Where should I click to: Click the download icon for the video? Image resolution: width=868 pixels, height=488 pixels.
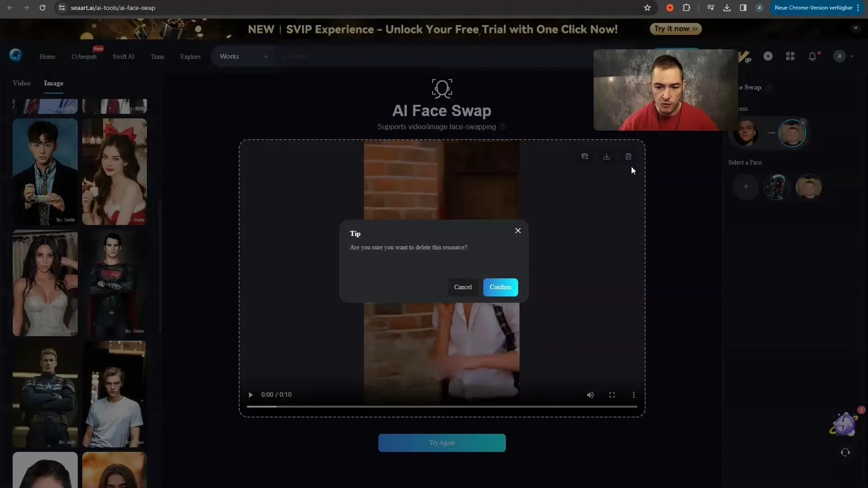click(606, 156)
